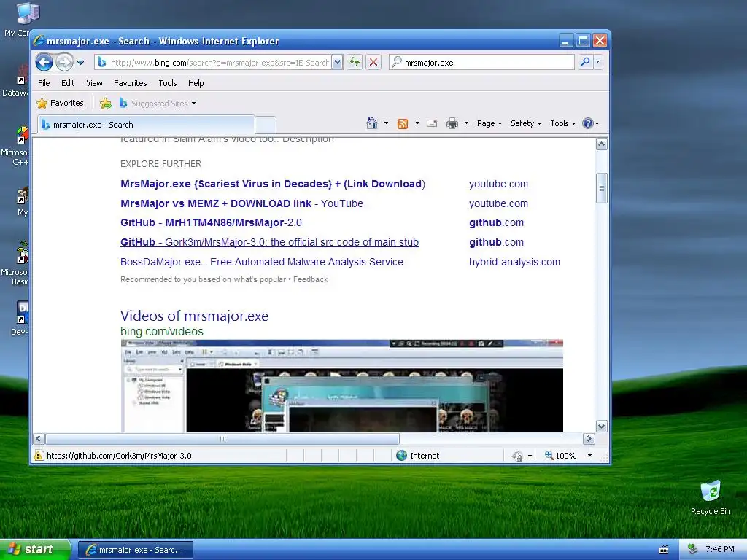The image size is (747, 560).
Task: Click the Home icon in command bar
Action: click(x=372, y=123)
